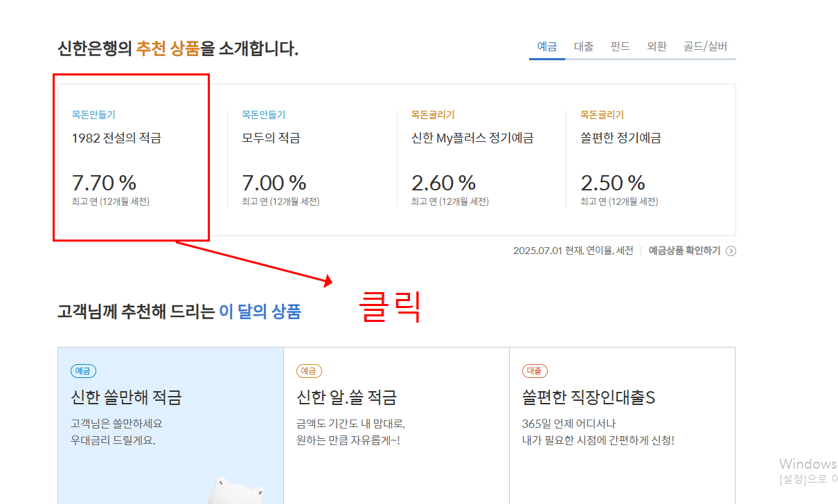The image size is (838, 504).
Task: Open the 쏠편한 정기예금 product
Action: (621, 138)
